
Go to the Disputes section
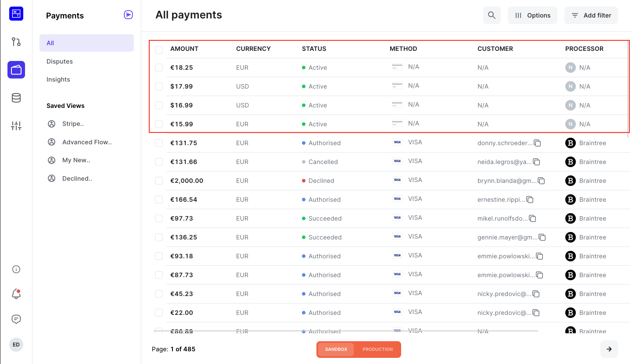click(x=60, y=61)
